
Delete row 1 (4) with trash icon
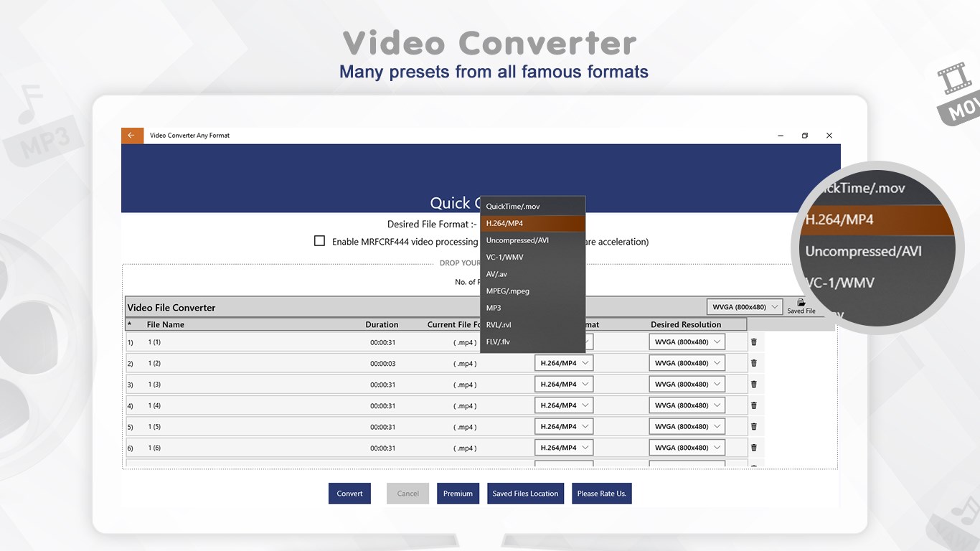[x=753, y=405]
